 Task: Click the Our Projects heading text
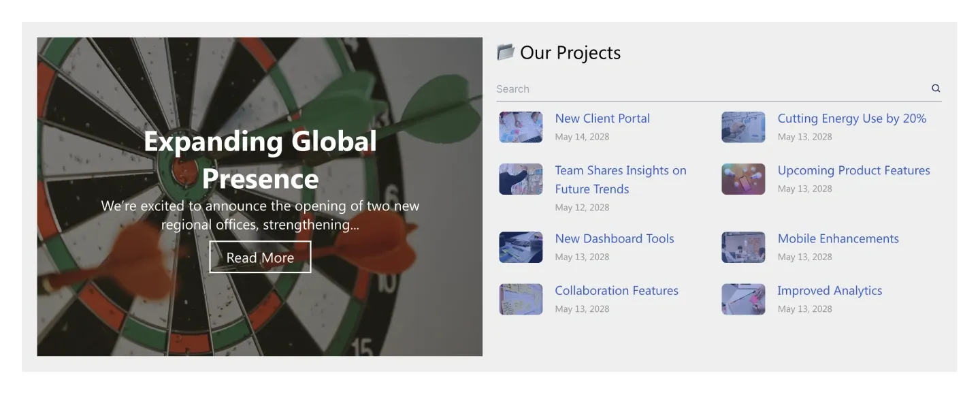pyautogui.click(x=570, y=52)
